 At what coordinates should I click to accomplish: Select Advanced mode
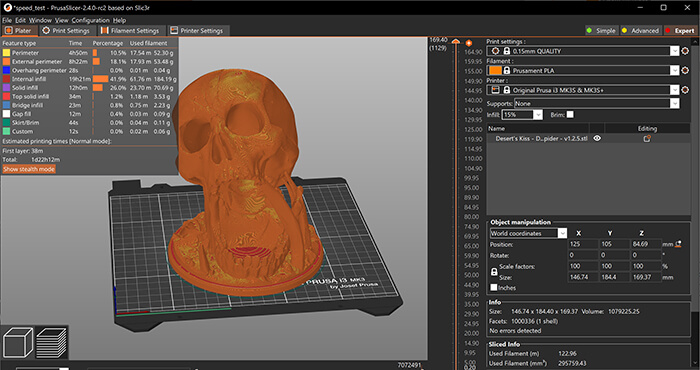[x=641, y=30]
